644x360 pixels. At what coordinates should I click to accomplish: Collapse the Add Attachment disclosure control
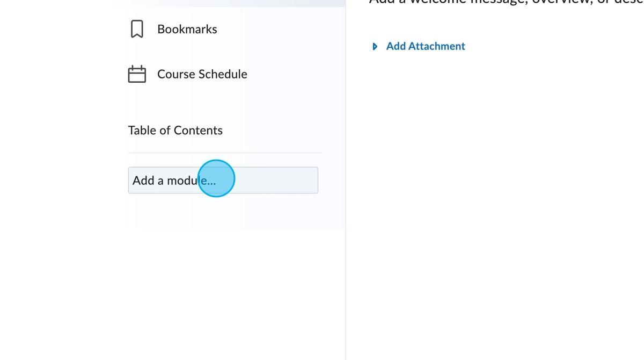click(375, 46)
